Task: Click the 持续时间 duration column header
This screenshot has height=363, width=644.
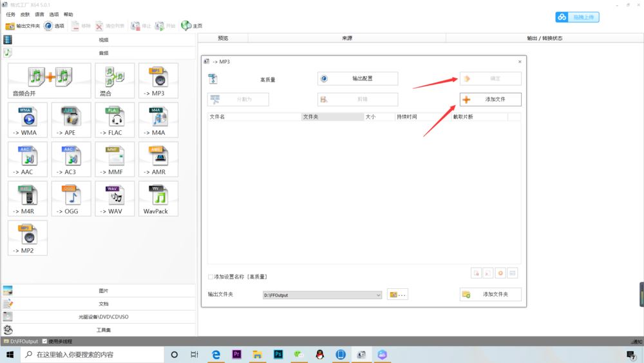Action: coord(422,117)
